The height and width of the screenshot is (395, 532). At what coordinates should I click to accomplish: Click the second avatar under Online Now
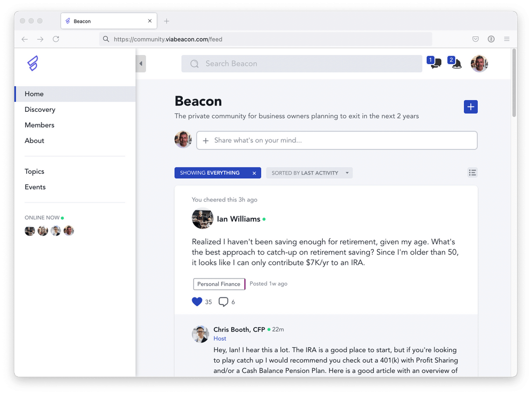click(x=43, y=231)
